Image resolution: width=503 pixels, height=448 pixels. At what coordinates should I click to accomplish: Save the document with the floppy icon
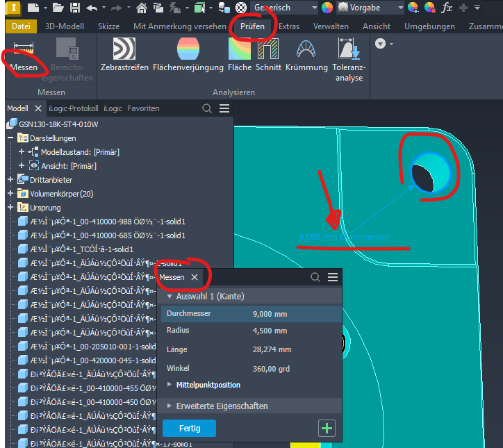pos(75,8)
